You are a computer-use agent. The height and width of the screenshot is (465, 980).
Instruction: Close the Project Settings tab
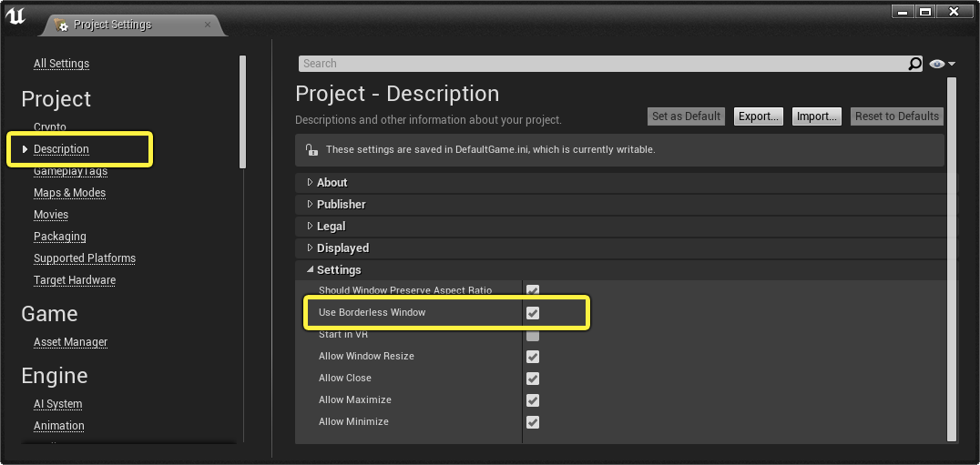208,25
